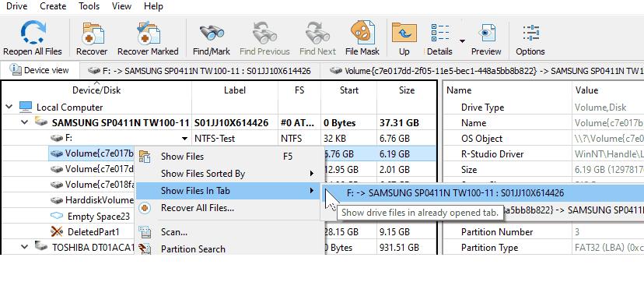Open the dropdown arrow beside Details

(462, 41)
